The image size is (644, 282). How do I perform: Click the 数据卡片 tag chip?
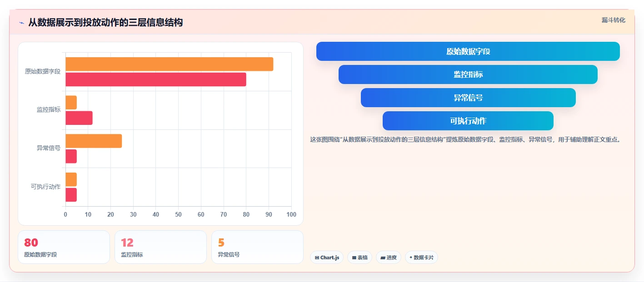pos(421,257)
